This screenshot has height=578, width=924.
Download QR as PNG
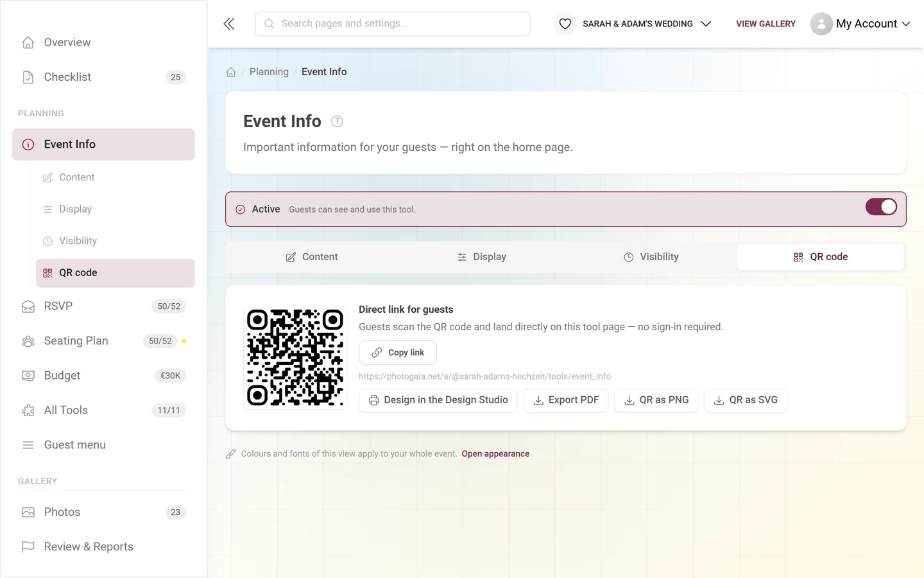pos(656,400)
